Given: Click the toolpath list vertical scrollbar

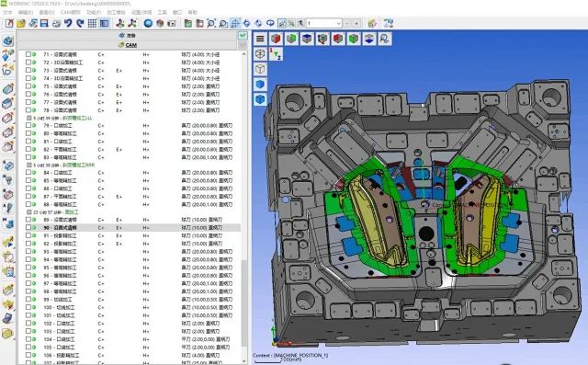Looking at the screenshot, I should (x=243, y=206).
